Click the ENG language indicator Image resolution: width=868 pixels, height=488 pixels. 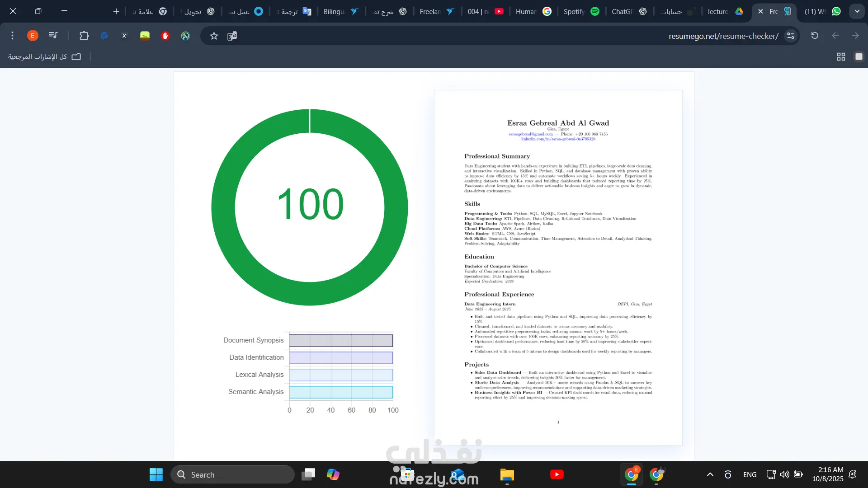pos(750,474)
